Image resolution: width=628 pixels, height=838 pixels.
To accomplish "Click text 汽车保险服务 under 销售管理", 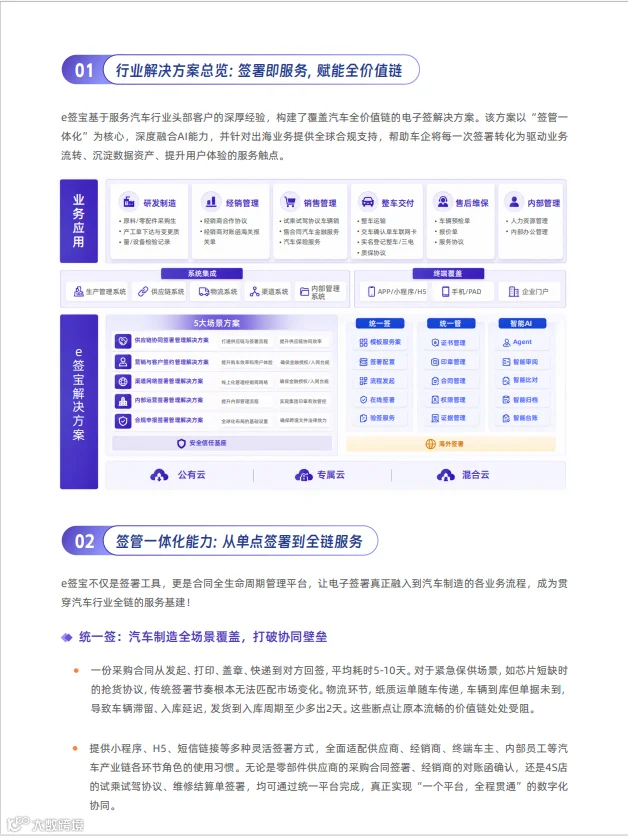I will point(302,242).
